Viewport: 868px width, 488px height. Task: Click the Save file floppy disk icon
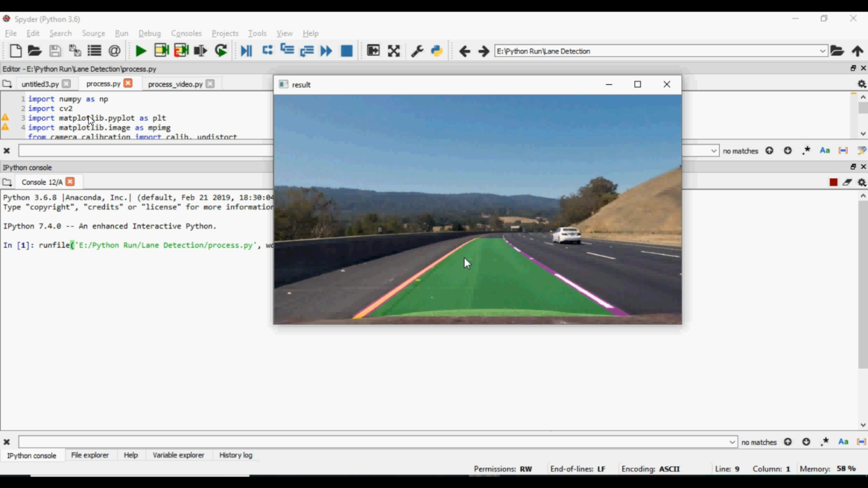(55, 51)
